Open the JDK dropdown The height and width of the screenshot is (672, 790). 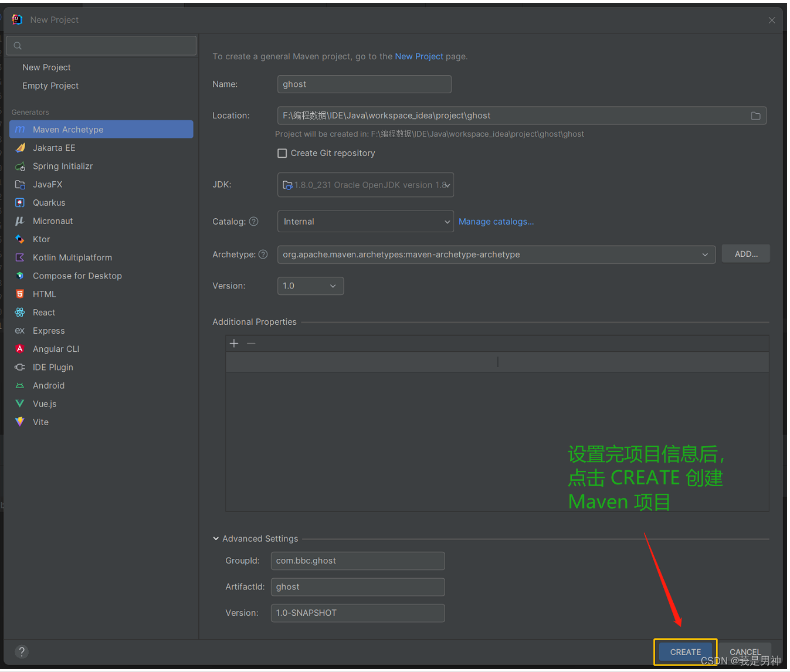pos(365,185)
